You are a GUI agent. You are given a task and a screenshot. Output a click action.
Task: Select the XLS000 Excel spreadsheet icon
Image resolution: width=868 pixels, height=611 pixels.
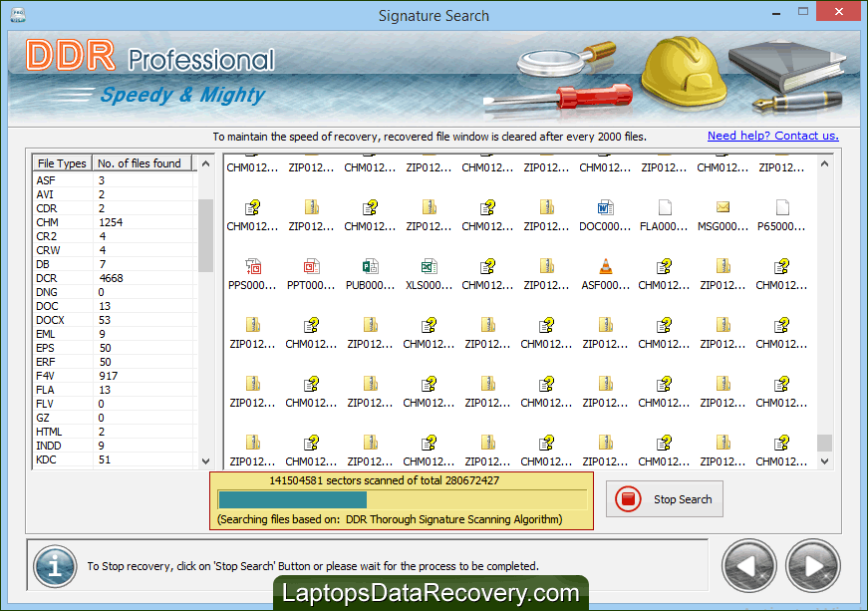[430, 266]
